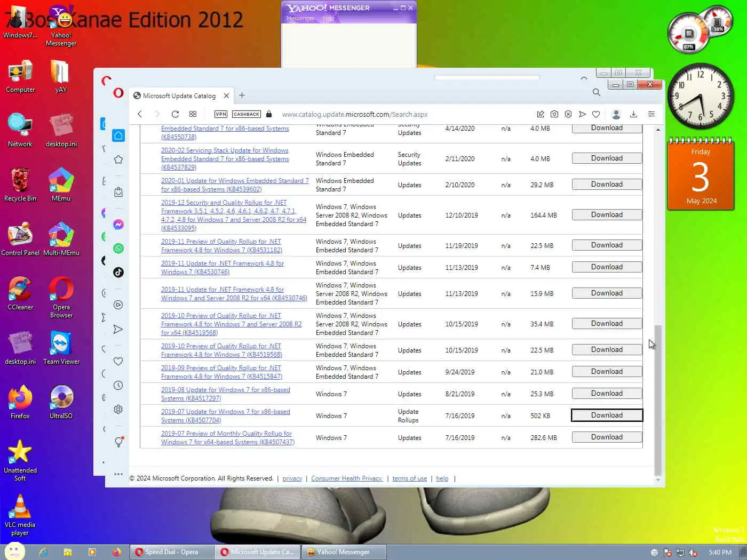Screen dimensions: 747x560
Task: Open the KB4537829 Servicing Stack Update link
Action: (x=225, y=159)
